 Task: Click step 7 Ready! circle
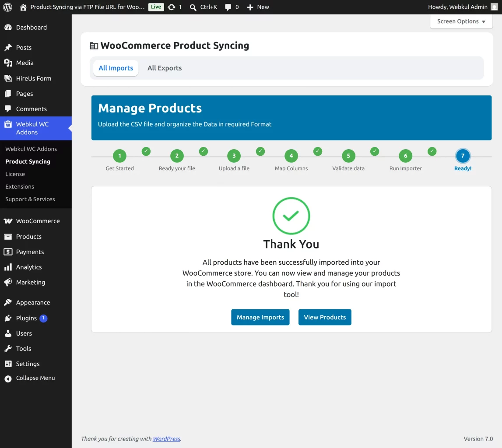(463, 156)
